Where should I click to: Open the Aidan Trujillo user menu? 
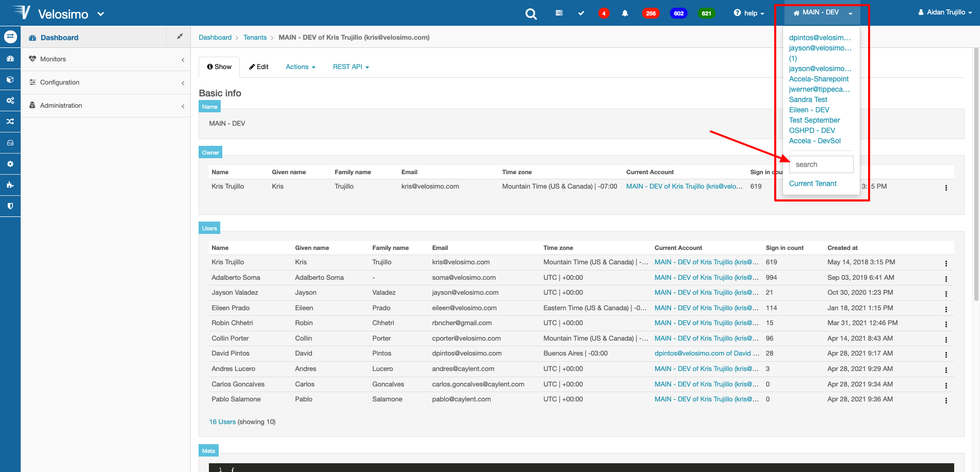click(x=945, y=12)
